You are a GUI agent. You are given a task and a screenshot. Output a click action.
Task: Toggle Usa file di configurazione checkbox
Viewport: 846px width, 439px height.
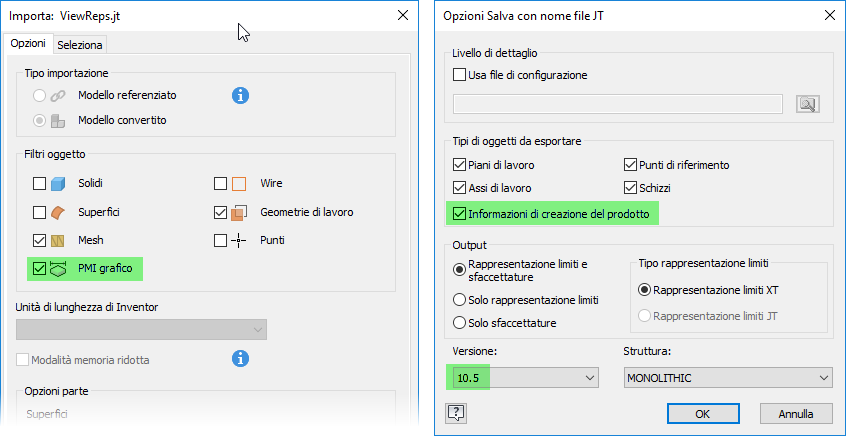click(460, 75)
